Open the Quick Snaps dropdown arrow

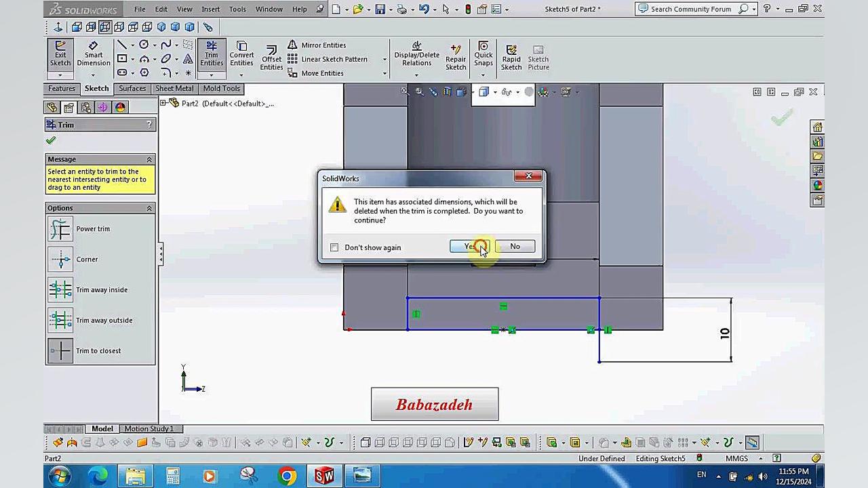pyautogui.click(x=484, y=75)
